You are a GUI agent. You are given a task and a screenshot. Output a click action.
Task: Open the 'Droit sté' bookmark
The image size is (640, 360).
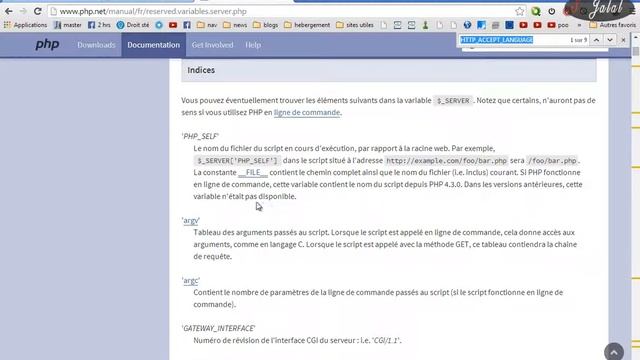pos(133,25)
